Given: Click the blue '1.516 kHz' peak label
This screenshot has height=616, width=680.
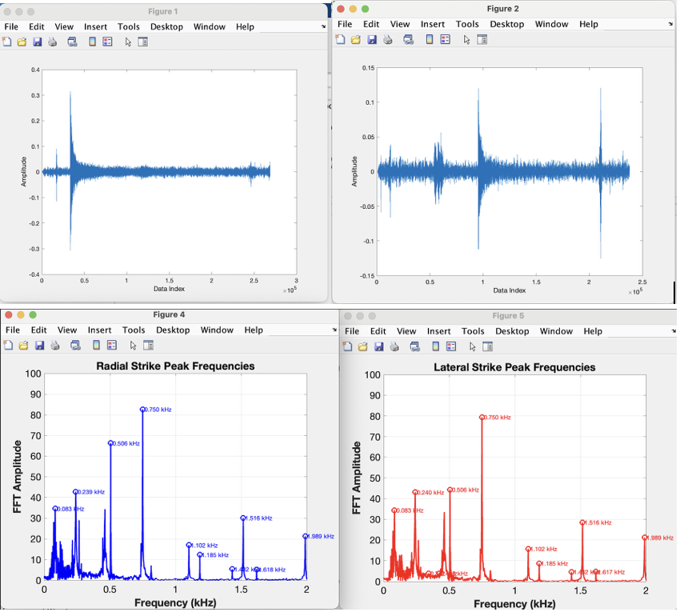Looking at the screenshot, I should pyautogui.click(x=259, y=518).
